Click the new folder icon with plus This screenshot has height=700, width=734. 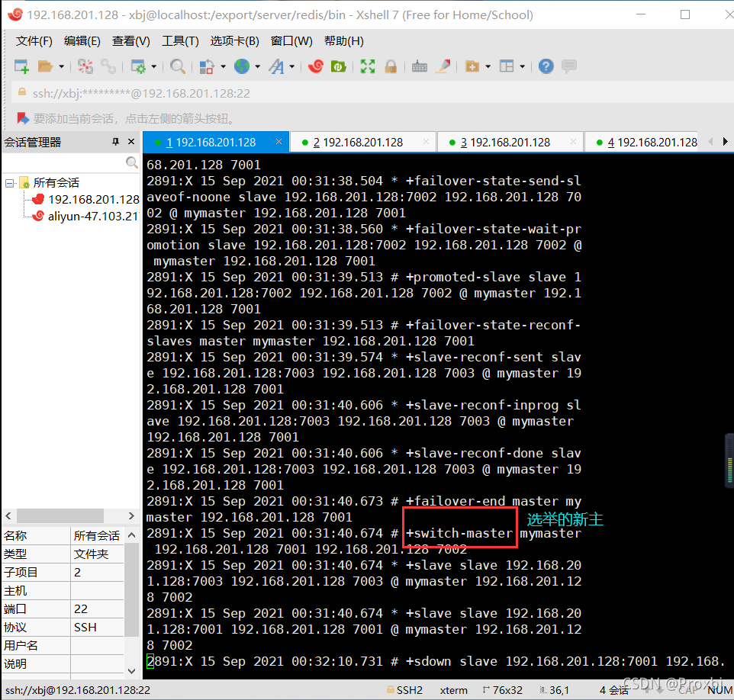(472, 66)
